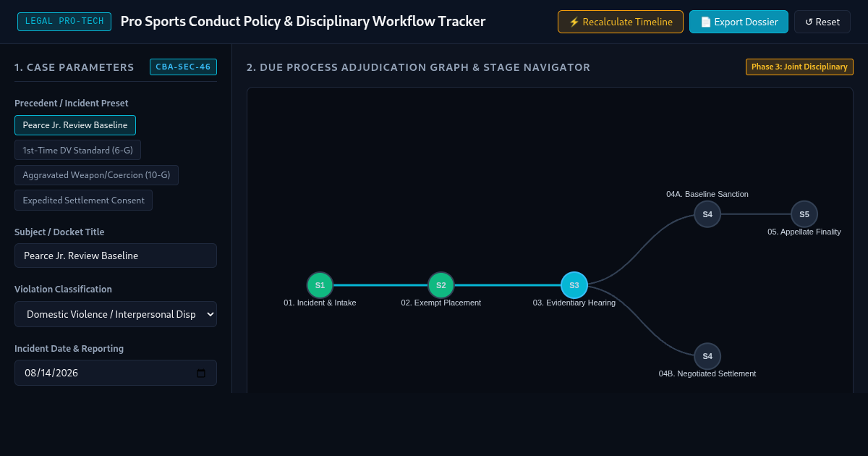The width and height of the screenshot is (868, 456).
Task: Select the S4 node for Baseline Sanction
Action: pyautogui.click(x=707, y=214)
